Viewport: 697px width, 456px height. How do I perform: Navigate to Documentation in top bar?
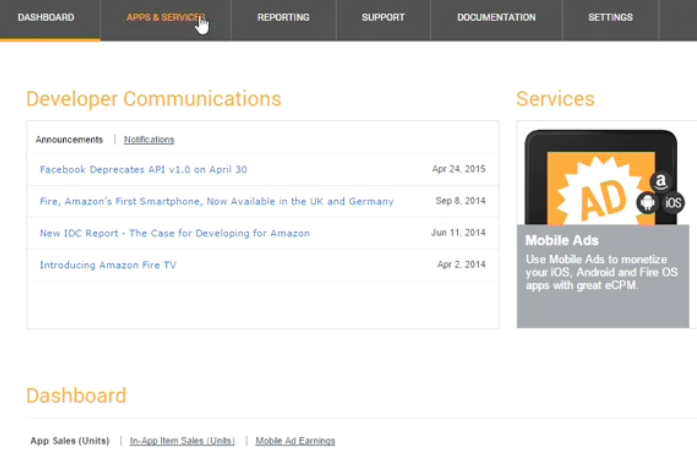[496, 18]
